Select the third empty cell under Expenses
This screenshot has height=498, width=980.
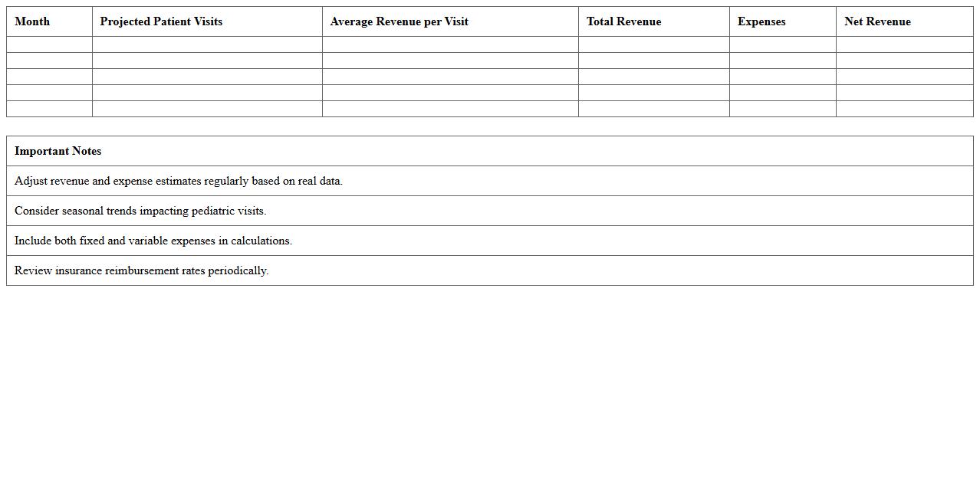[x=782, y=77]
